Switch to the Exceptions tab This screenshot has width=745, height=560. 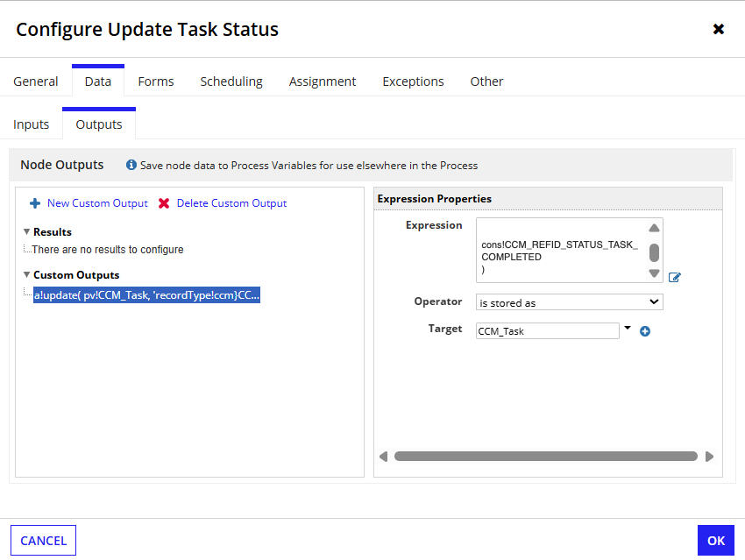(413, 82)
